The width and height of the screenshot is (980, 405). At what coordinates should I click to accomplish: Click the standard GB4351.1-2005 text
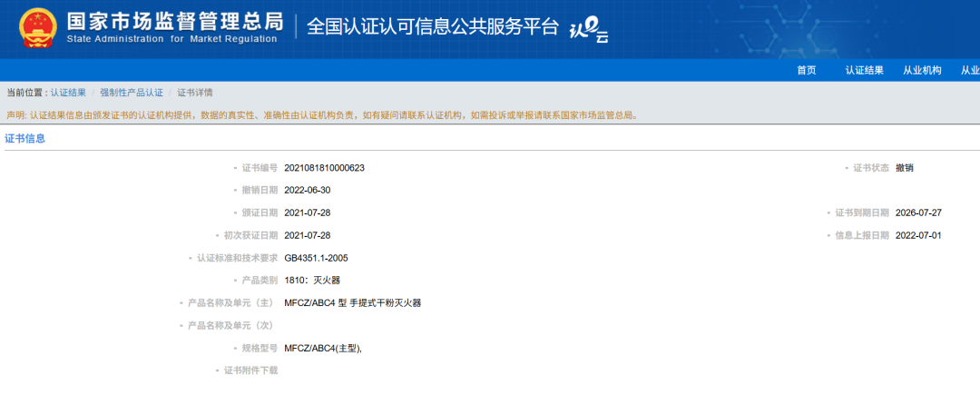316,258
